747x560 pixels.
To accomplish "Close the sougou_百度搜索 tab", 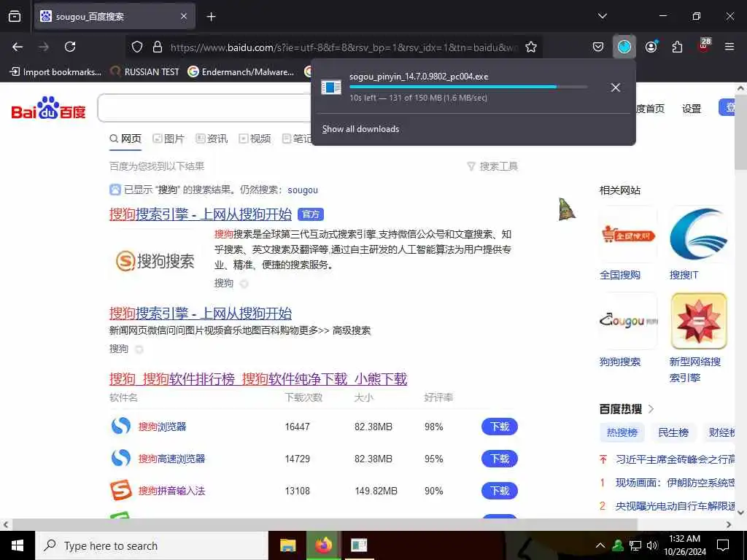I will click(184, 16).
